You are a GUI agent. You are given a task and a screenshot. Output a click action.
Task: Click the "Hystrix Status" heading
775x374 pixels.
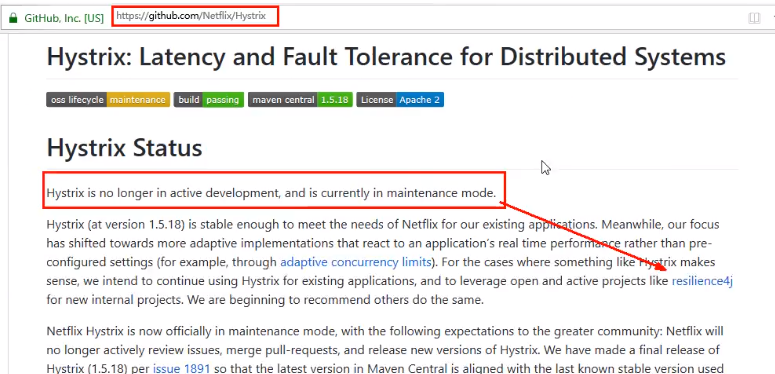point(124,147)
